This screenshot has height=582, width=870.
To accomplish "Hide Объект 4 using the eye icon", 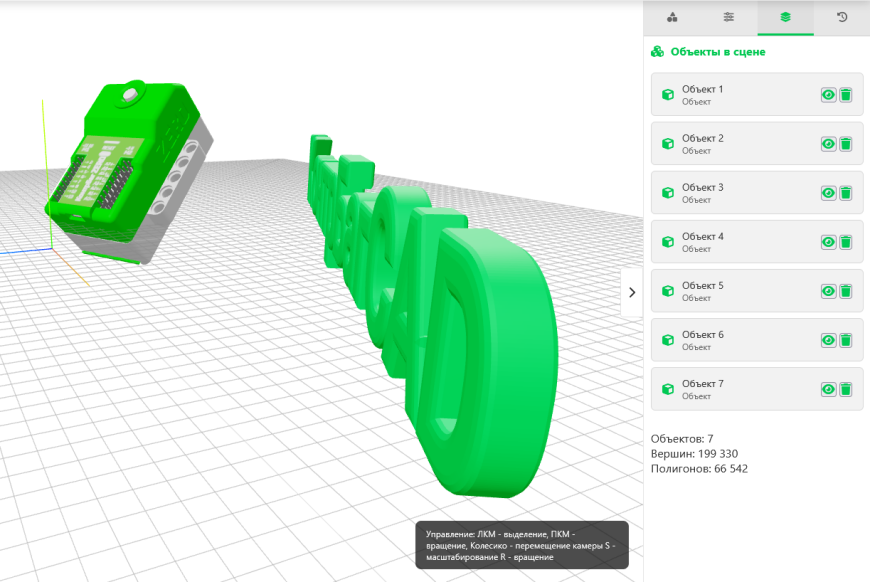I will coord(828,240).
